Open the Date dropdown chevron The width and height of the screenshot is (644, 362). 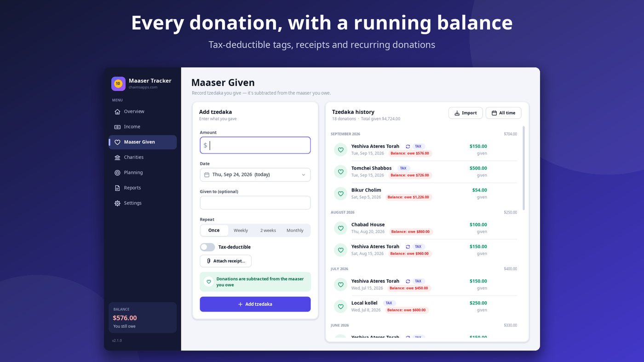[303, 175]
